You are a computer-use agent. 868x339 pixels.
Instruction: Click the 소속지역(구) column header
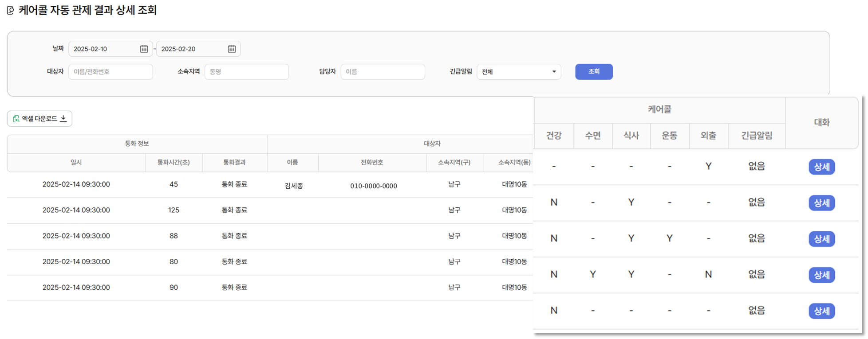pos(454,163)
